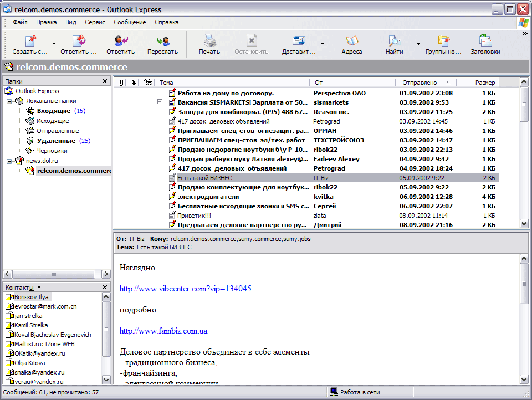532x400 pixels.
Task: Expand the Вакансия SISMARKETS message thread
Action: 160,102
